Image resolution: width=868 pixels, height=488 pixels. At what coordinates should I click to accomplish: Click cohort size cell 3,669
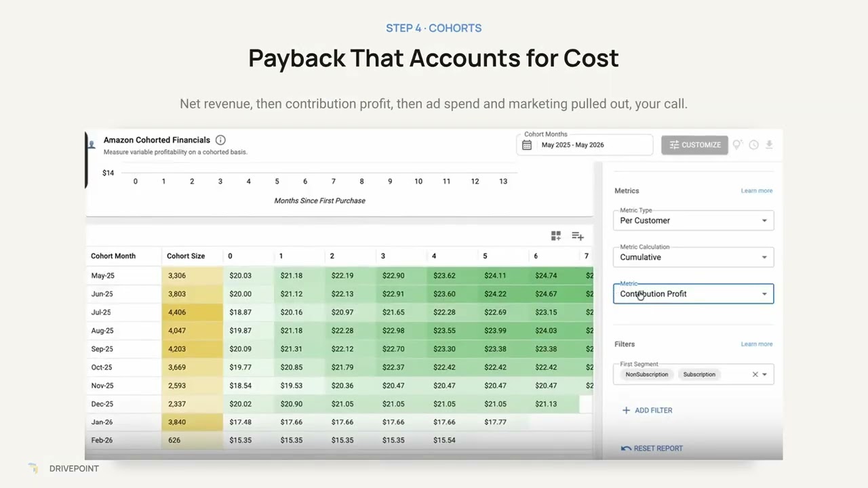tap(192, 367)
